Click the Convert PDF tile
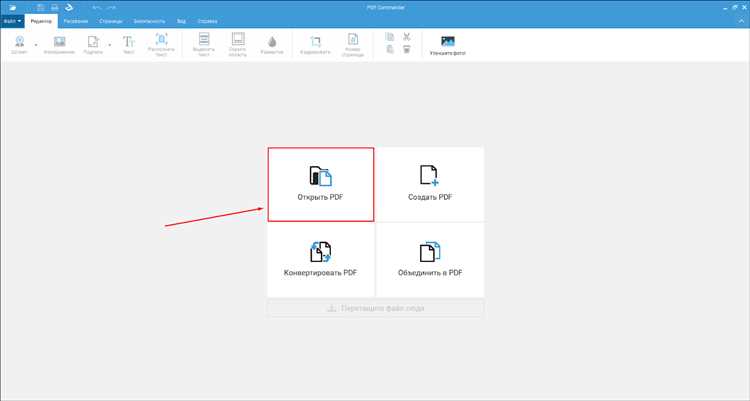Screen dimensions: 750x401 [x=320, y=260]
